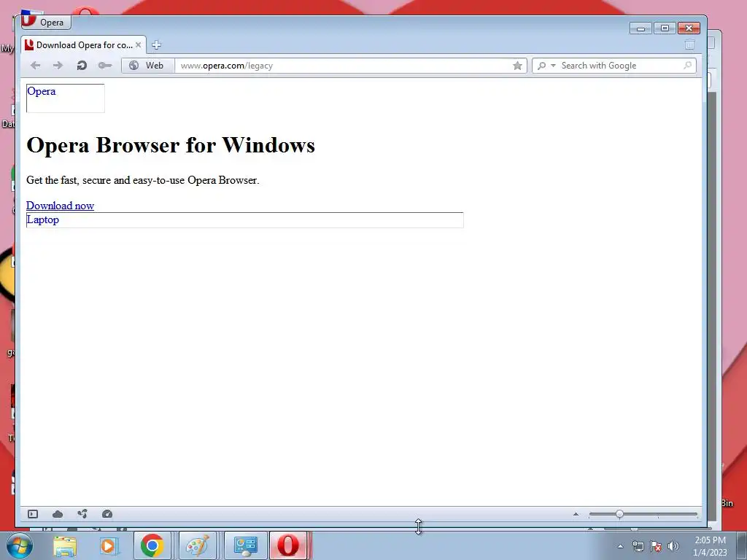Screen dimensions: 747x560
Task: Close the Download Opera tab
Action: 138,44
